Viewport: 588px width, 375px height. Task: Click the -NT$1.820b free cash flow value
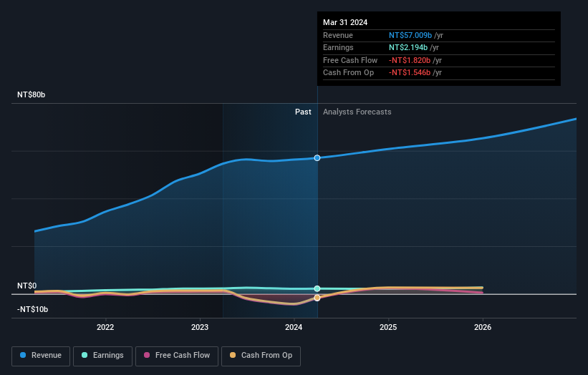pos(410,60)
